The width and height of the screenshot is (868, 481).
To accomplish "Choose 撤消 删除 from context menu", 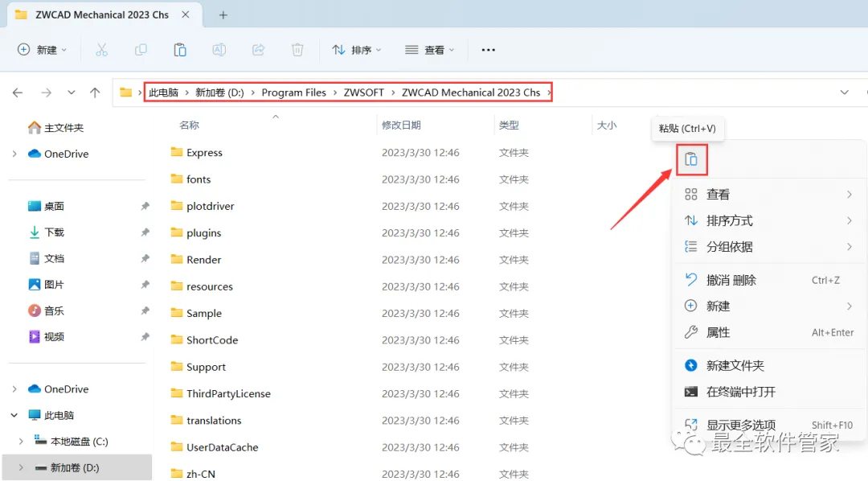I will coord(769,280).
